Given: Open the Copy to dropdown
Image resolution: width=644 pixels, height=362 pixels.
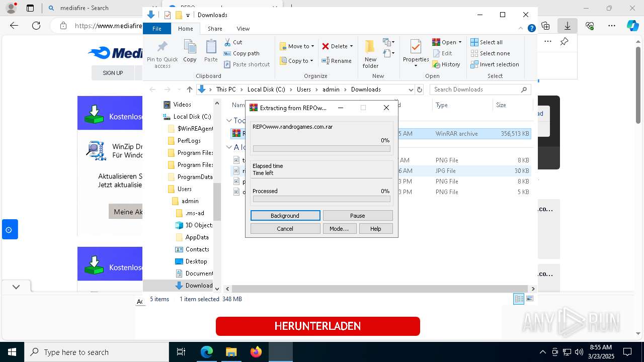Looking at the screenshot, I should [297, 61].
